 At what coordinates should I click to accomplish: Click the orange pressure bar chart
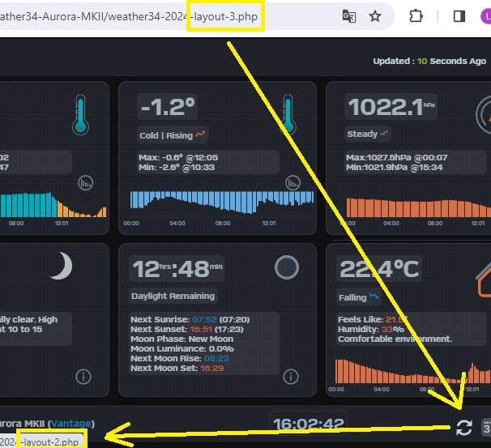point(418,207)
